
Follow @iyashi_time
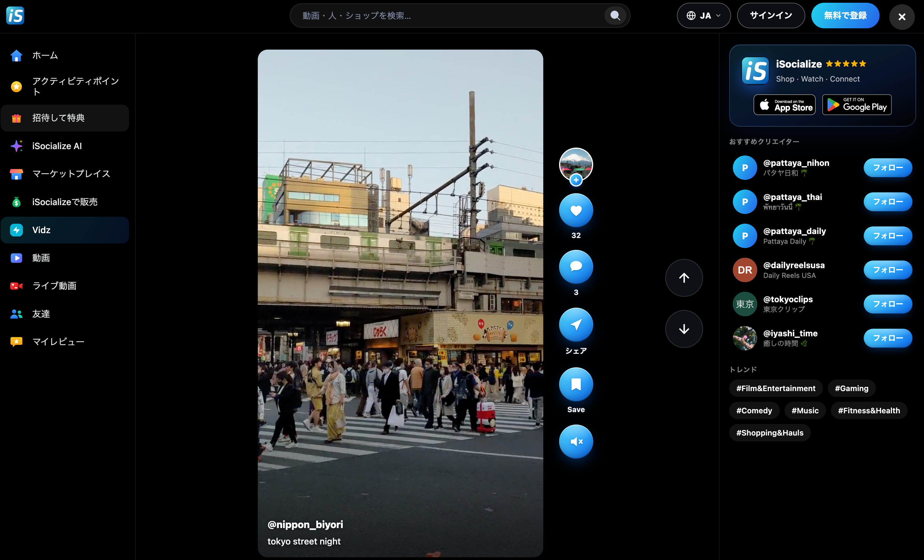click(x=887, y=338)
